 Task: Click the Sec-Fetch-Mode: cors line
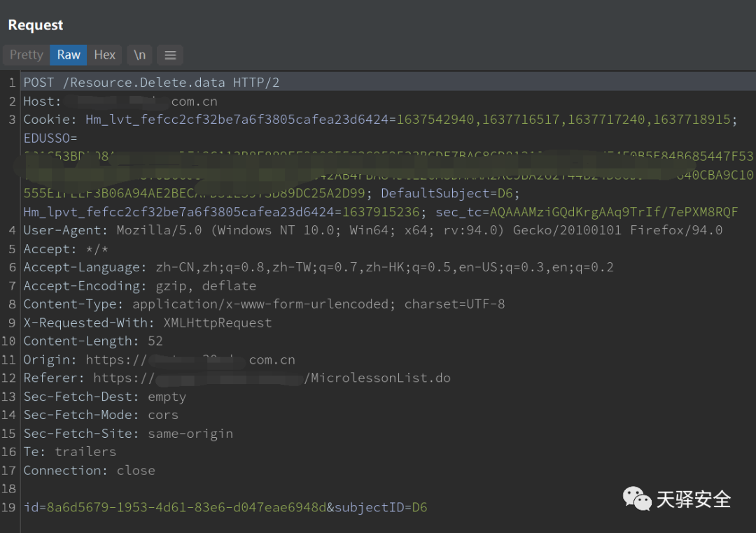pos(101,415)
